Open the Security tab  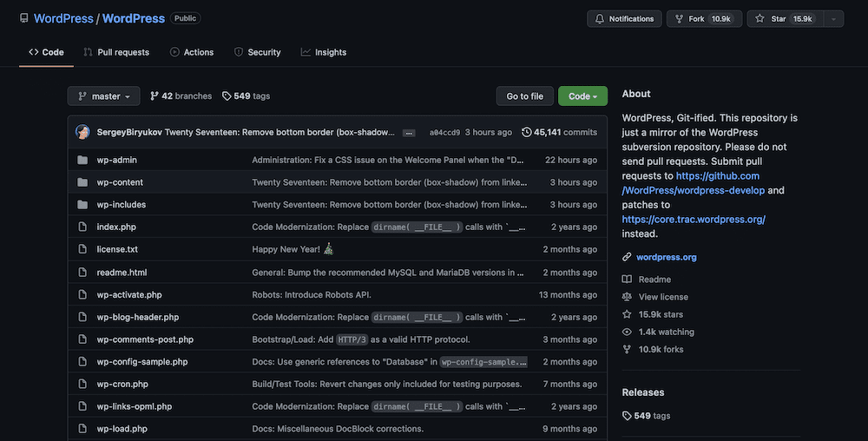258,52
